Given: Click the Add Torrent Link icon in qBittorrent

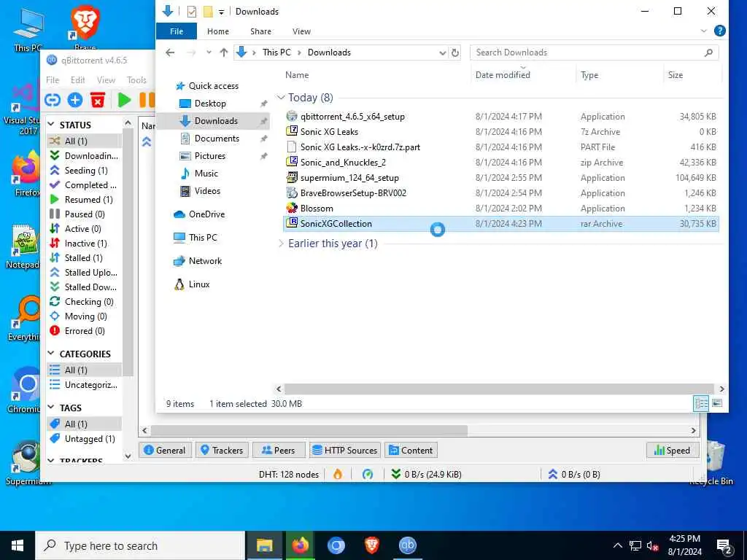Looking at the screenshot, I should point(53,100).
